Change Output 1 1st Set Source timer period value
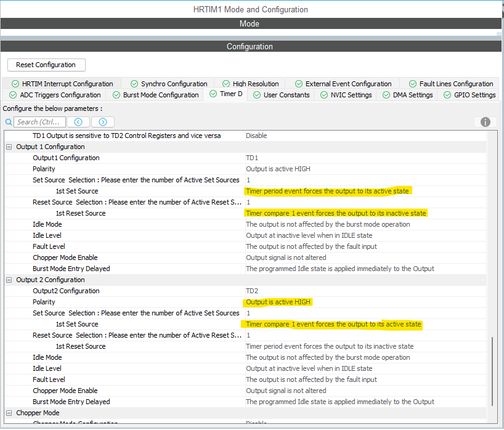Image resolution: width=504 pixels, height=430 pixels. pos(366,191)
